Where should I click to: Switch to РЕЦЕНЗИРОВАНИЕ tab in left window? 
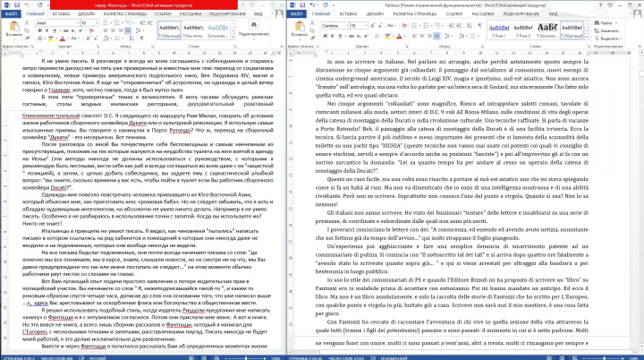227,14
